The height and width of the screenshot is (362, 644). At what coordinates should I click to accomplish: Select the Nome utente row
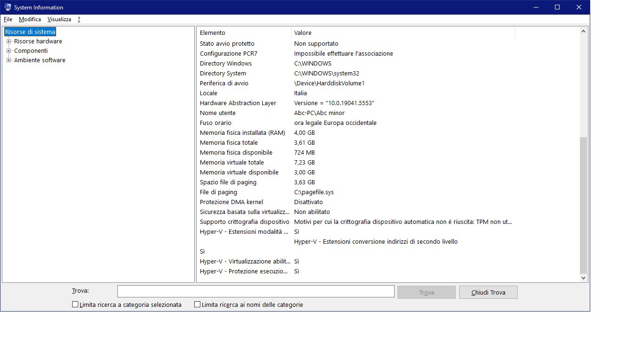[357, 113]
